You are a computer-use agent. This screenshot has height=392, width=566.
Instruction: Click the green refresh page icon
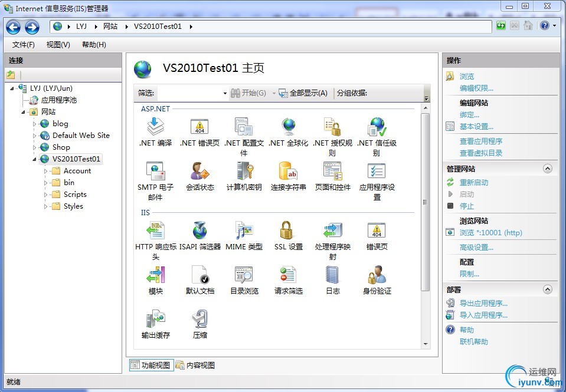point(500,25)
